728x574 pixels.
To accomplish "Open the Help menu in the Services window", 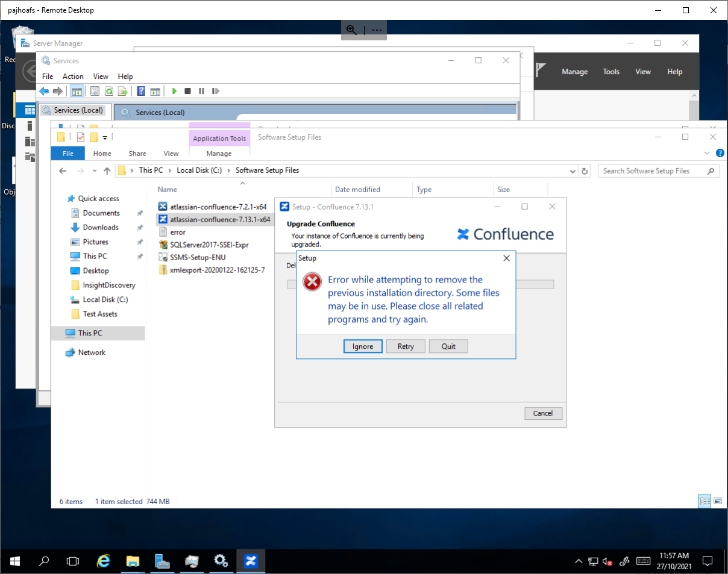I will click(125, 76).
